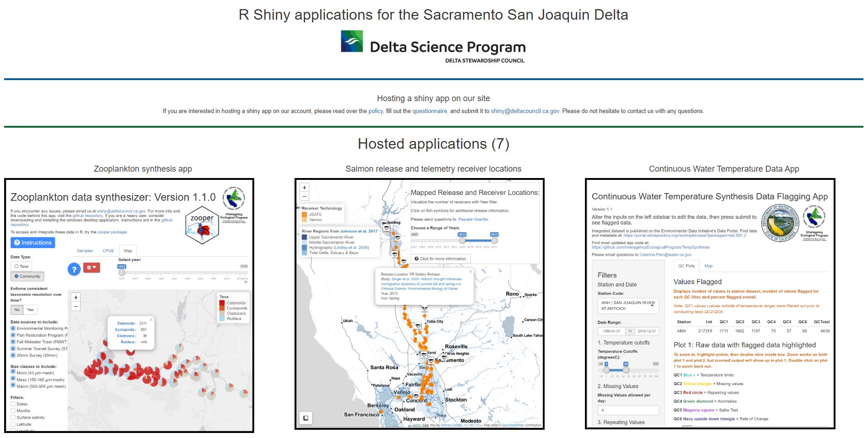Open the questionnaire link
The width and height of the screenshot is (868, 438).
pyautogui.click(x=430, y=111)
